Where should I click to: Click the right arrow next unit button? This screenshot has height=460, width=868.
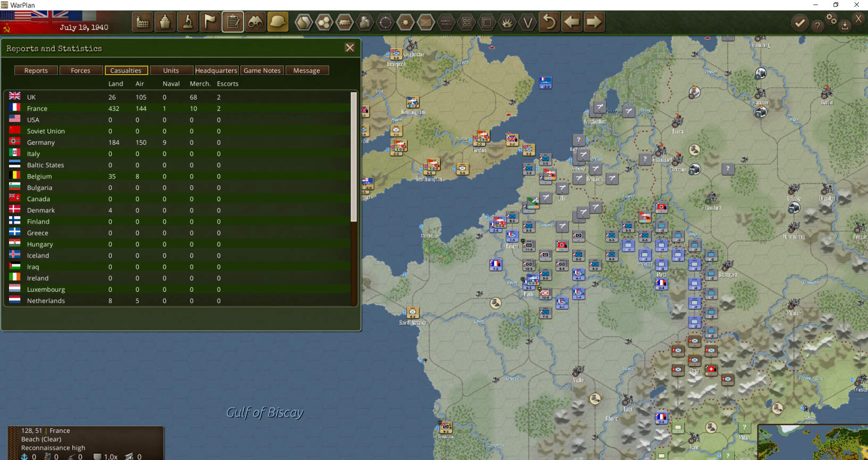pyautogui.click(x=594, y=22)
